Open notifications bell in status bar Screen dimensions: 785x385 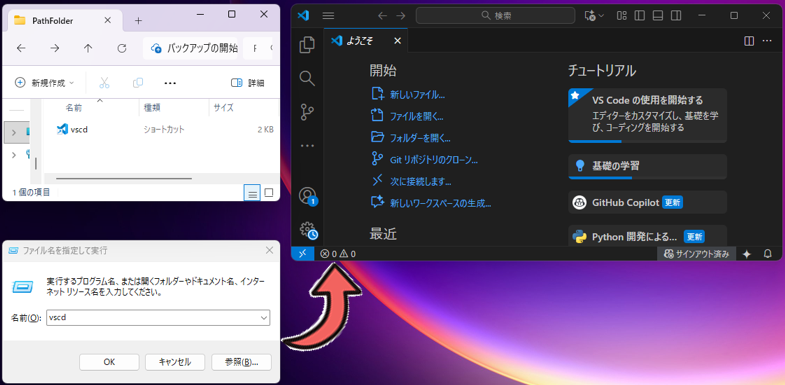pyautogui.click(x=767, y=254)
